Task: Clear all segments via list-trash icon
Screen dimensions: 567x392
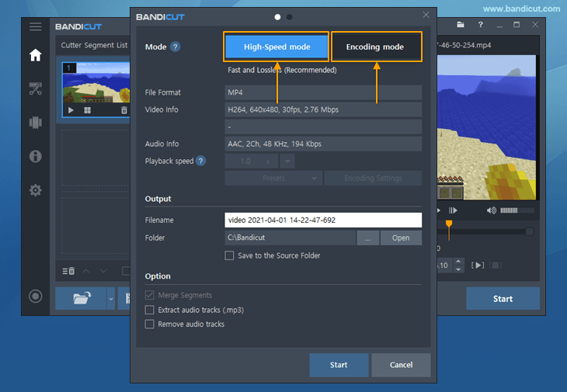Action: coord(68,271)
